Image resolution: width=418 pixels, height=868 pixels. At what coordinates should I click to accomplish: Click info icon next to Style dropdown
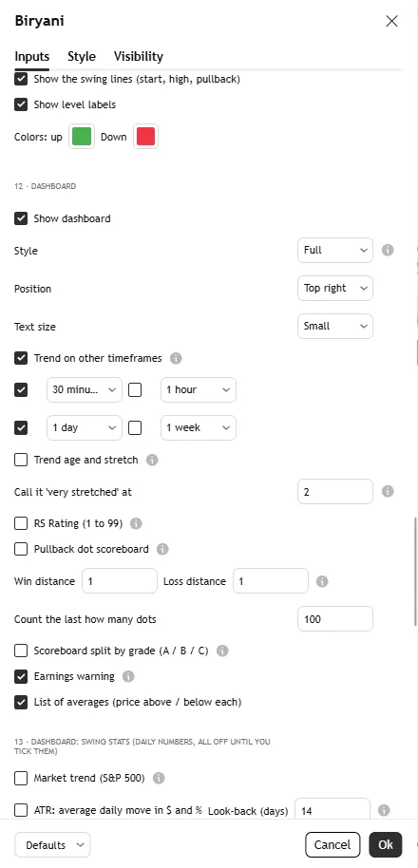(388, 250)
